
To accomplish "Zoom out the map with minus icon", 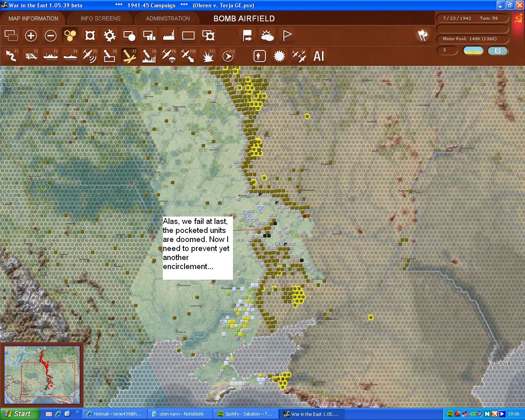I will (x=50, y=36).
